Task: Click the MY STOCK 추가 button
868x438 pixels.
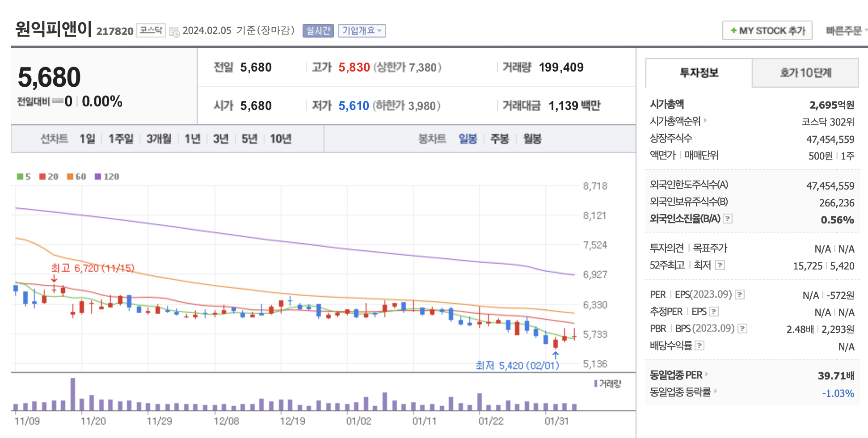Action: pos(767,31)
